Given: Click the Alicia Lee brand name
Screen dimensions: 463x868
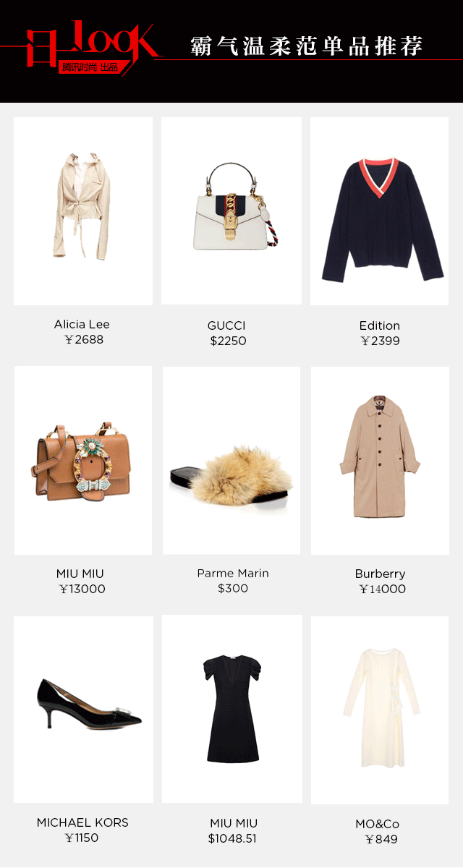Looking at the screenshot, I should click(82, 324).
